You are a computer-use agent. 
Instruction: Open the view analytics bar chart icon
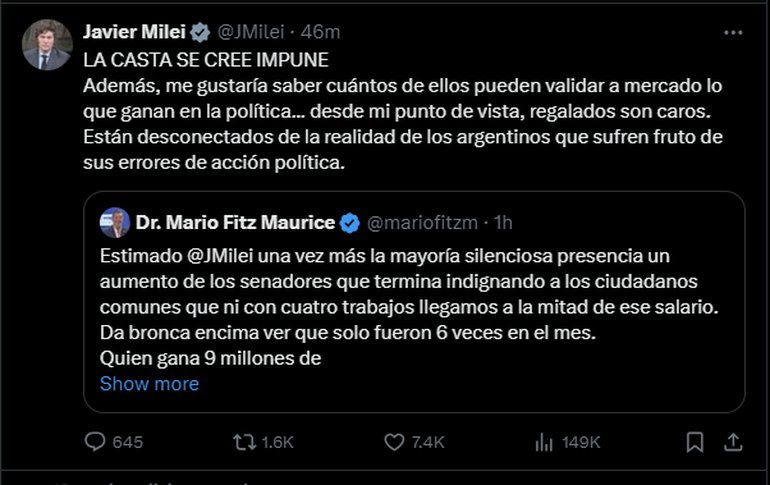pyautogui.click(x=545, y=442)
